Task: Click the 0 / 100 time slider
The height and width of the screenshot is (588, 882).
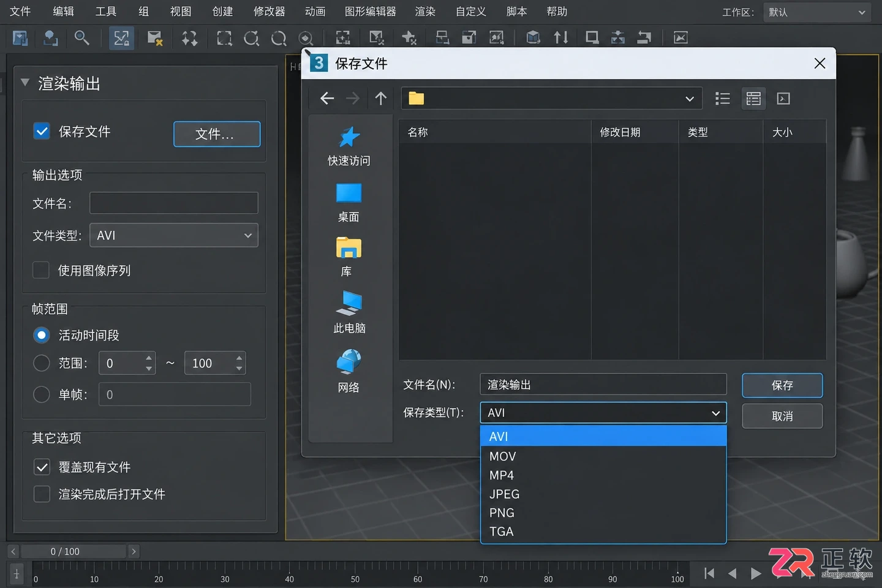Action: [73, 551]
